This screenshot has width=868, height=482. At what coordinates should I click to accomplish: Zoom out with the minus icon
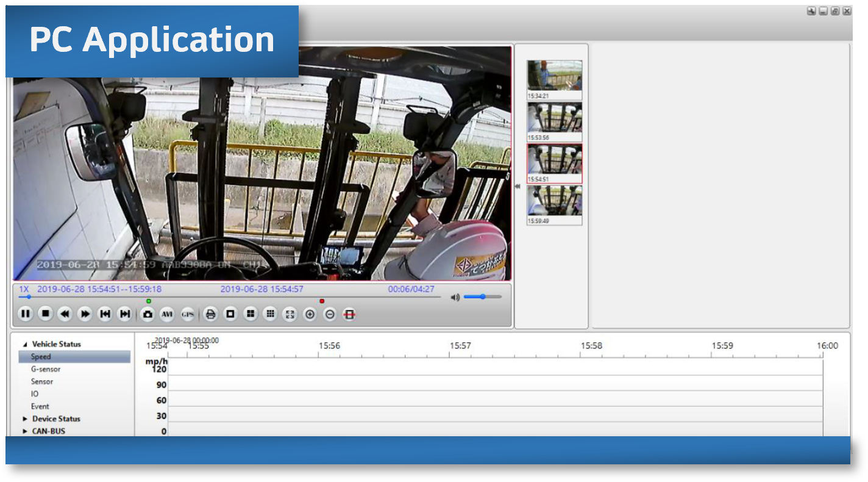click(x=330, y=314)
